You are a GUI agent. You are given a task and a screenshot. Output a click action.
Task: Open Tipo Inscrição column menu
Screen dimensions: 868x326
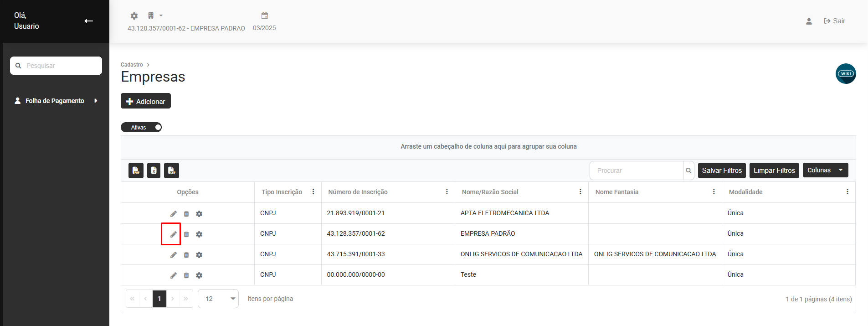pos(313,192)
